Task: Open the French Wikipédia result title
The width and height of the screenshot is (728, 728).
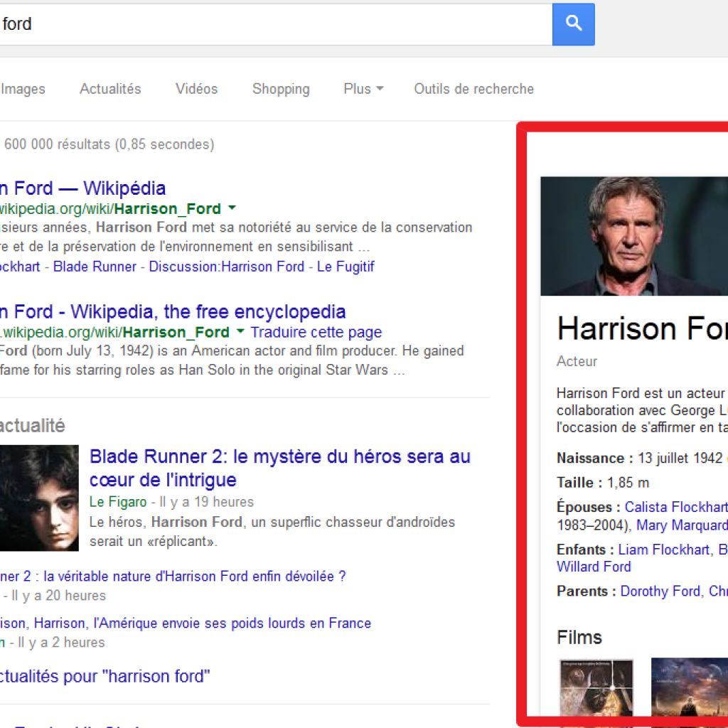Action: pyautogui.click(x=82, y=188)
